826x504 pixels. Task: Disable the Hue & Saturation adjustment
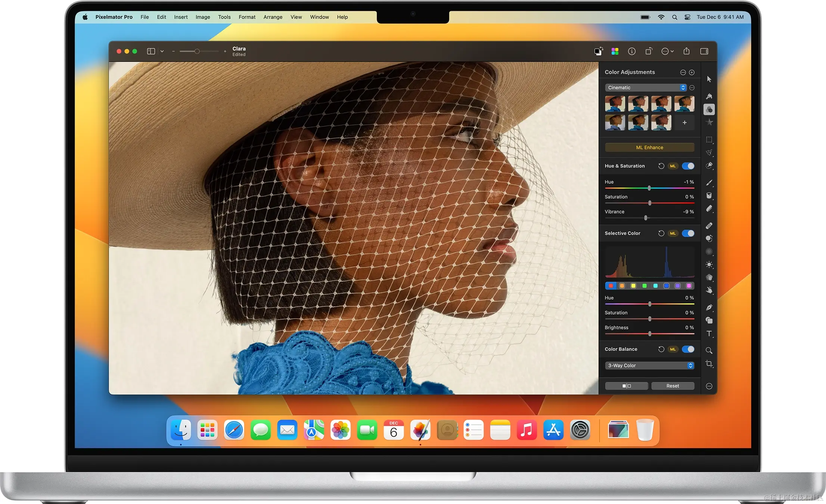[688, 166]
